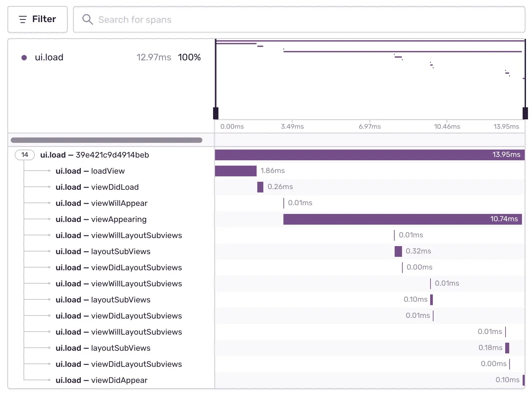
Task: Click the 0.32ms layoutSubViews bar
Action: (x=398, y=251)
